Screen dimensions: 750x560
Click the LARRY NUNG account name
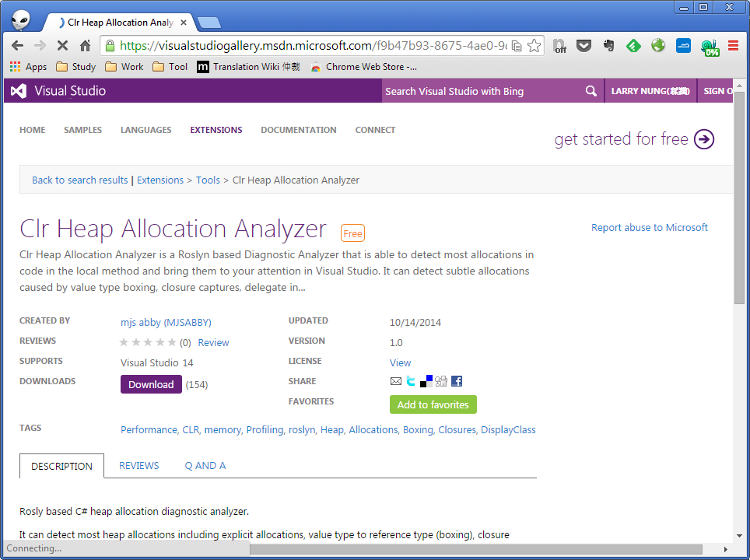(x=650, y=91)
